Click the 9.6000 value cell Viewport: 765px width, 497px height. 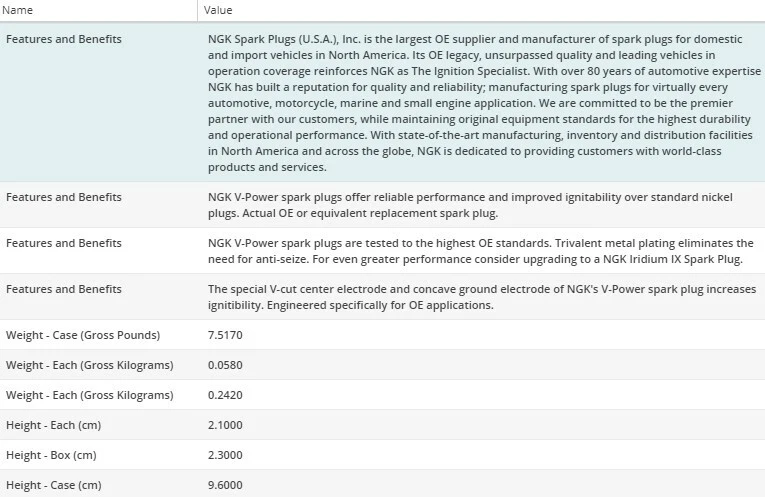[x=225, y=485]
